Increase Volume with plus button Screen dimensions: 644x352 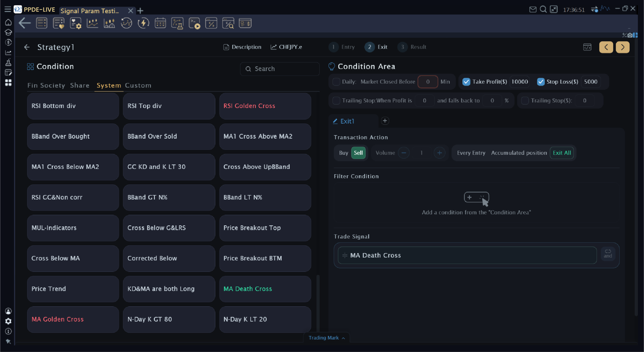pyautogui.click(x=439, y=153)
